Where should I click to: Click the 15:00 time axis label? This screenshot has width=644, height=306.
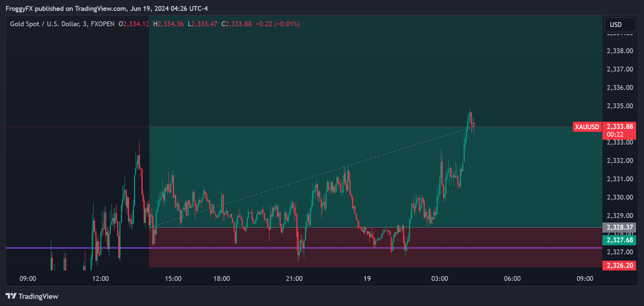point(173,279)
